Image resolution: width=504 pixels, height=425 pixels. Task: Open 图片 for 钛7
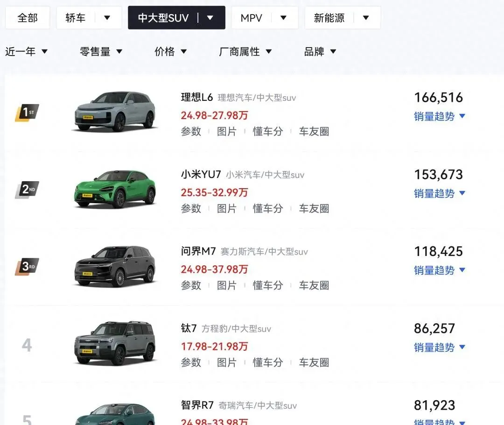227,362
